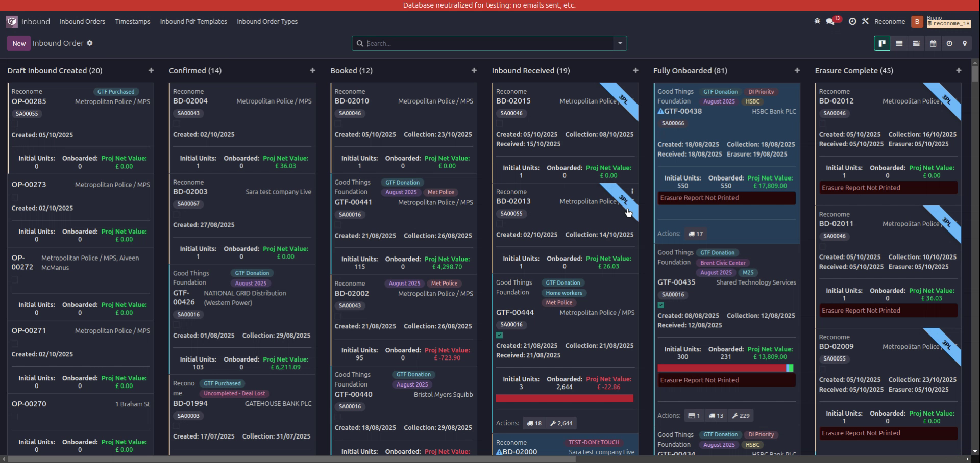Go to Inbound Pdf Templates menu
The width and height of the screenshot is (980, 463).
coord(193,21)
